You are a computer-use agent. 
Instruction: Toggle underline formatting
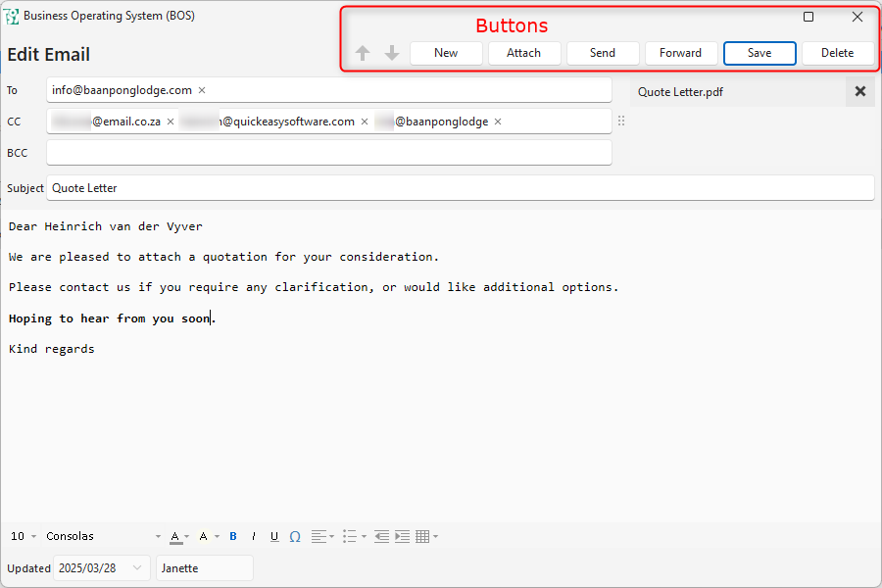click(x=274, y=537)
